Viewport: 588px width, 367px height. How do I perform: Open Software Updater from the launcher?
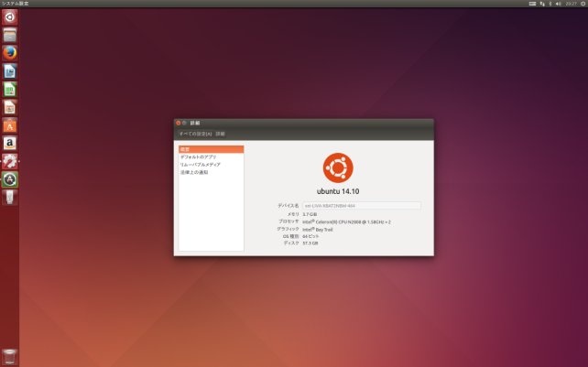[10, 179]
